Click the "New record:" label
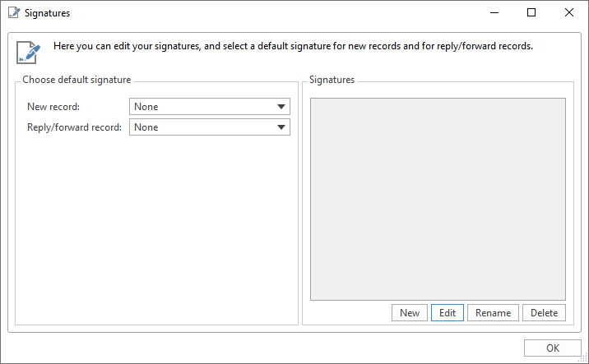 coord(53,107)
